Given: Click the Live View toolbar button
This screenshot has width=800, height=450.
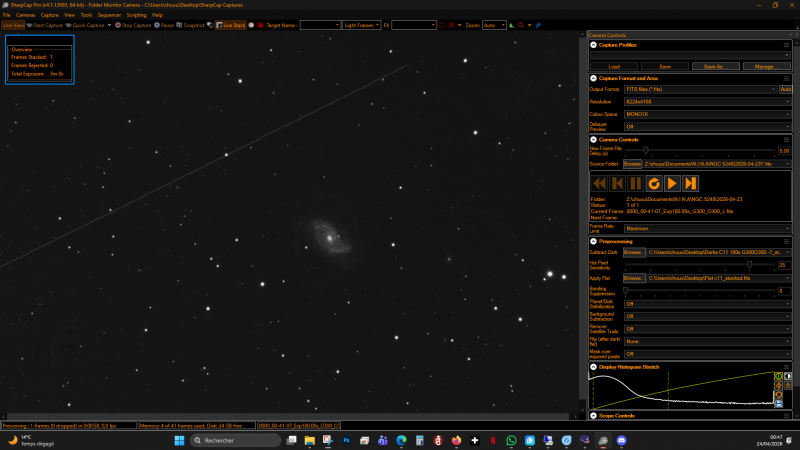Looking at the screenshot, I should [13, 25].
